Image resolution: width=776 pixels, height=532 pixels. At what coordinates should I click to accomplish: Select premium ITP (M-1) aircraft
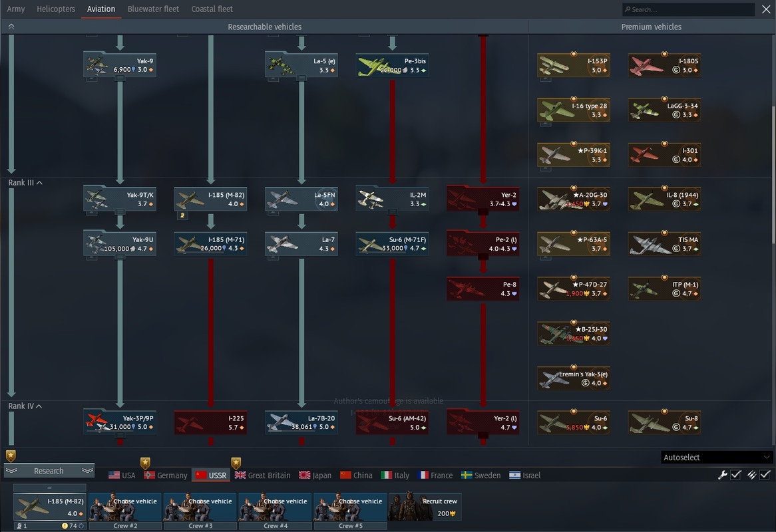665,288
